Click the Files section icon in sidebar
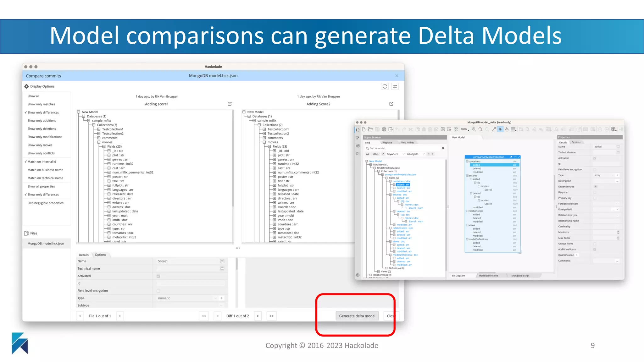Image resolution: width=644 pixels, height=362 pixels. point(27,233)
